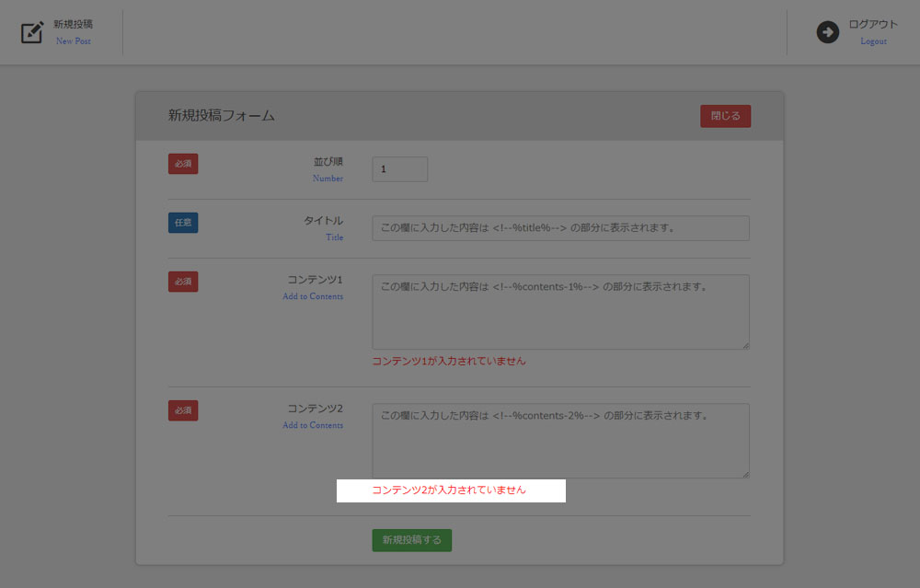Click the 必須 badge beside コンテンツ2
This screenshot has height=588, width=920.
tap(183, 410)
